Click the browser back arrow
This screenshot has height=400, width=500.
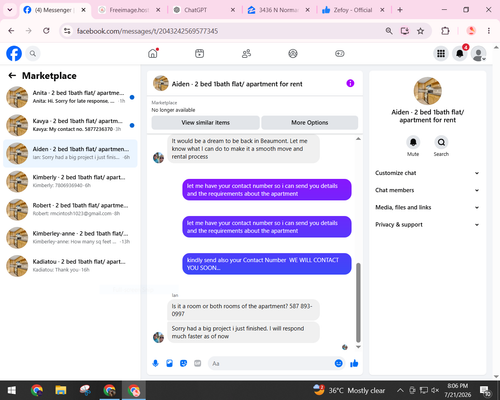point(11,31)
